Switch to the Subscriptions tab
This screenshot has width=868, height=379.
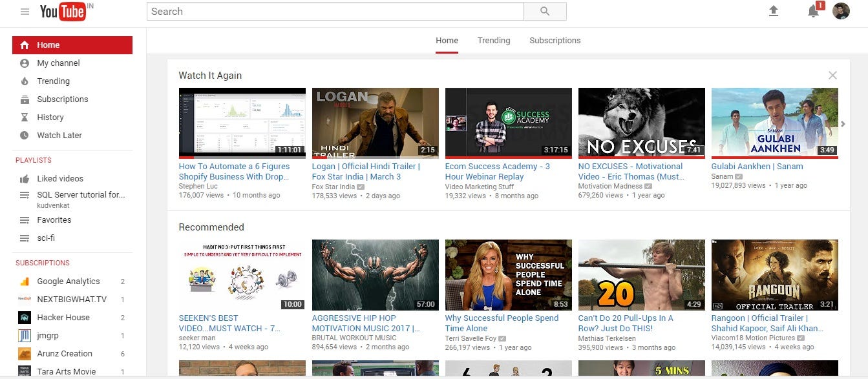555,41
